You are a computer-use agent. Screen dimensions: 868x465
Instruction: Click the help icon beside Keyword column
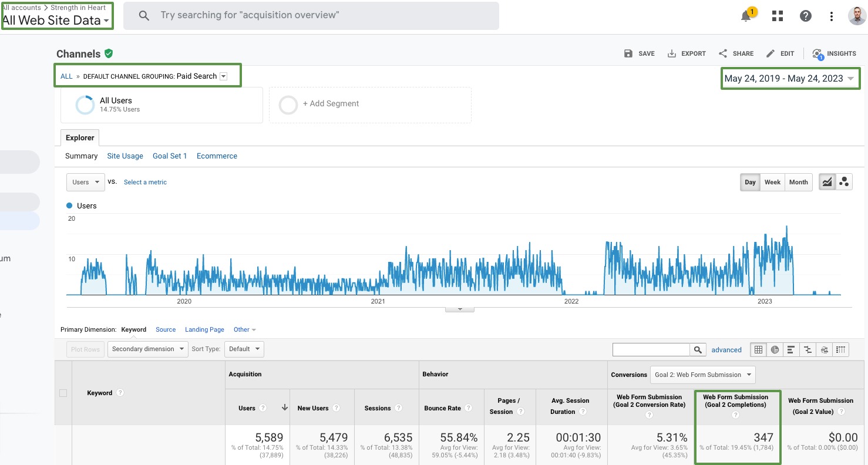(x=120, y=393)
